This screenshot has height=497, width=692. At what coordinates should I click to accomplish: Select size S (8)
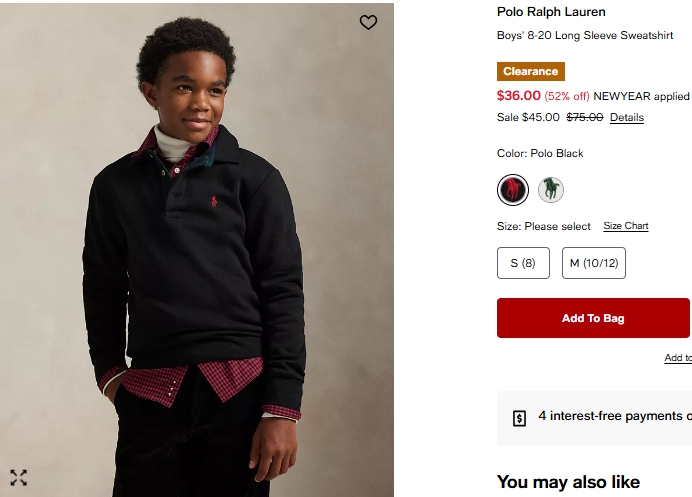click(523, 263)
